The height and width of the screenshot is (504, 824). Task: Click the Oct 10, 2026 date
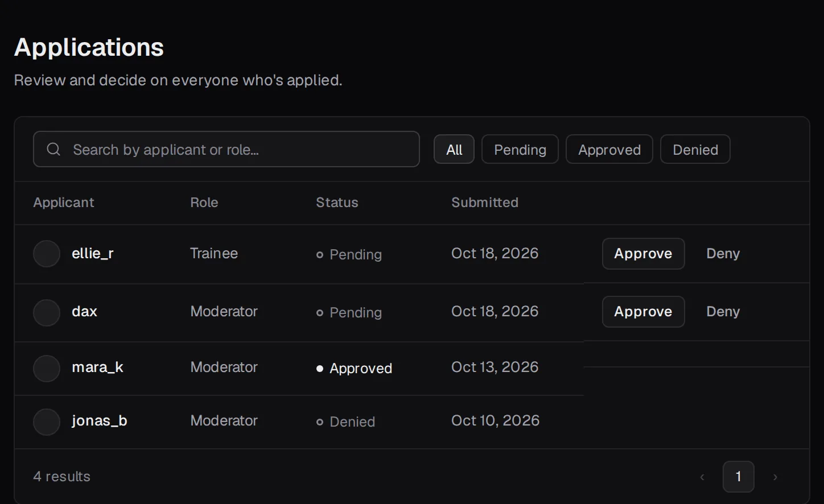click(496, 421)
